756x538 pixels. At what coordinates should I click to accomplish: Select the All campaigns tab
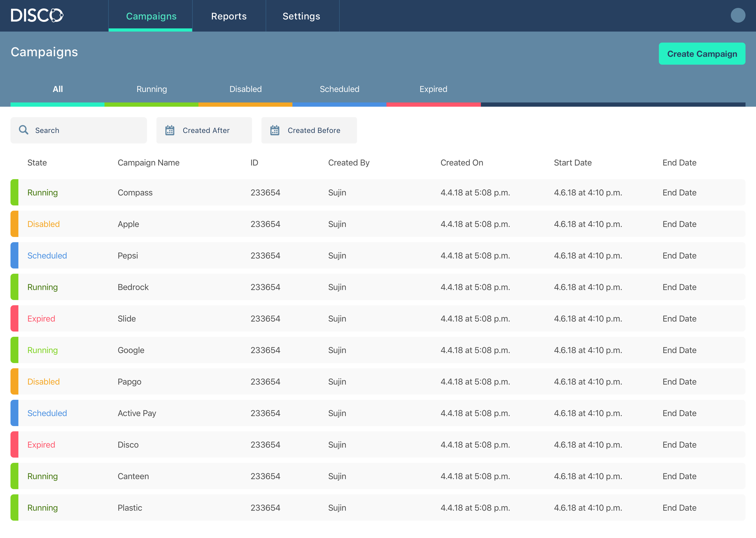pos(57,89)
